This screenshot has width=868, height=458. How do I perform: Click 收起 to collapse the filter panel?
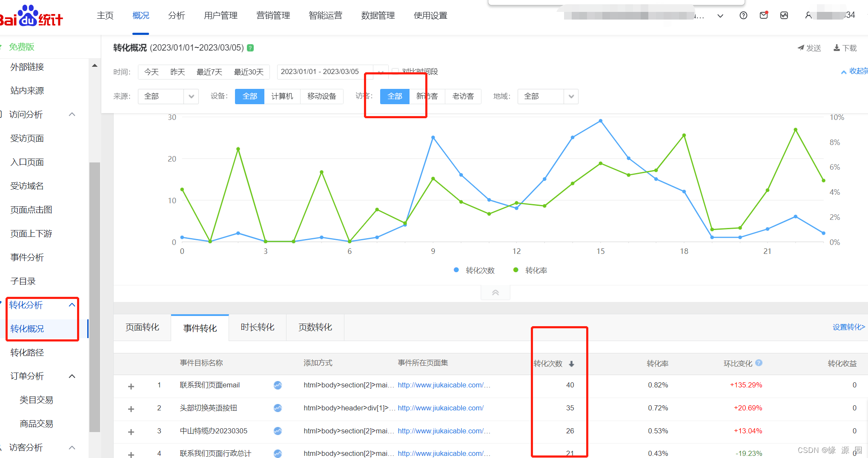[855, 71]
